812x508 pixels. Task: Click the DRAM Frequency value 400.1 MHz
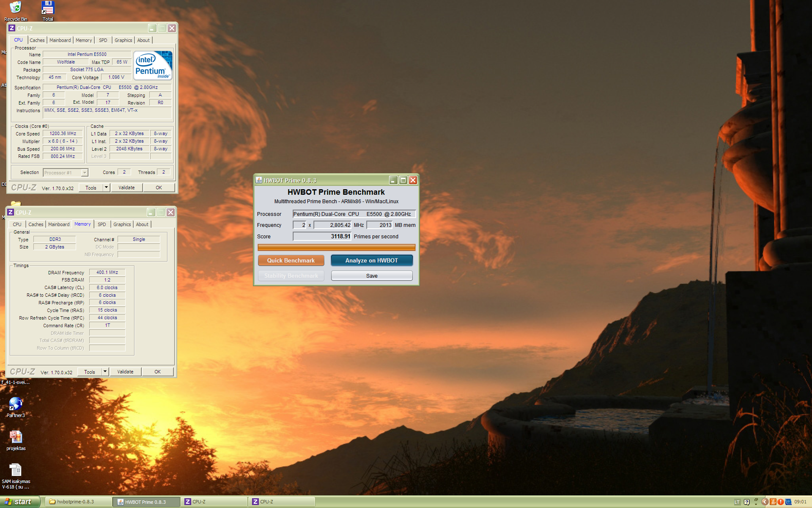tap(107, 272)
